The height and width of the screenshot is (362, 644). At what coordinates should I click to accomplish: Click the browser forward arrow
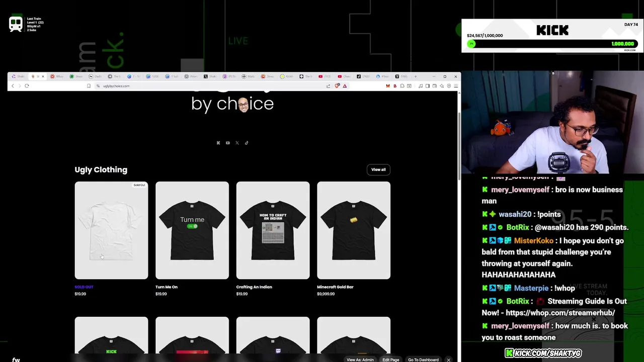click(20, 86)
